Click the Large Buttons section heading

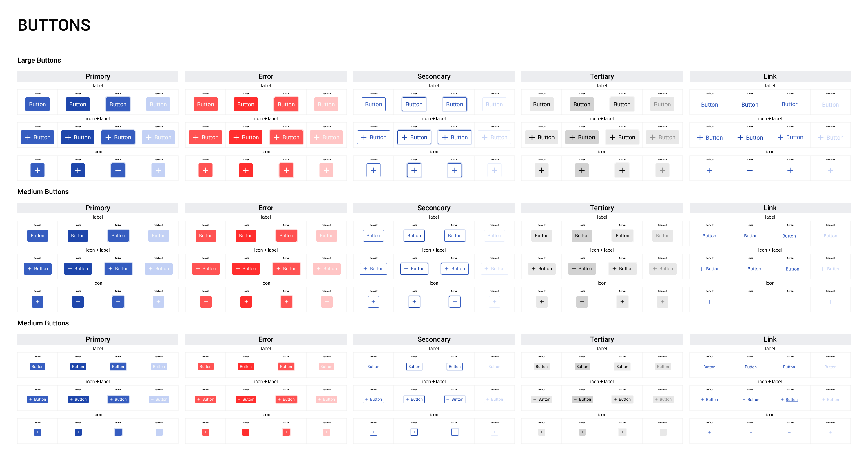(x=39, y=60)
